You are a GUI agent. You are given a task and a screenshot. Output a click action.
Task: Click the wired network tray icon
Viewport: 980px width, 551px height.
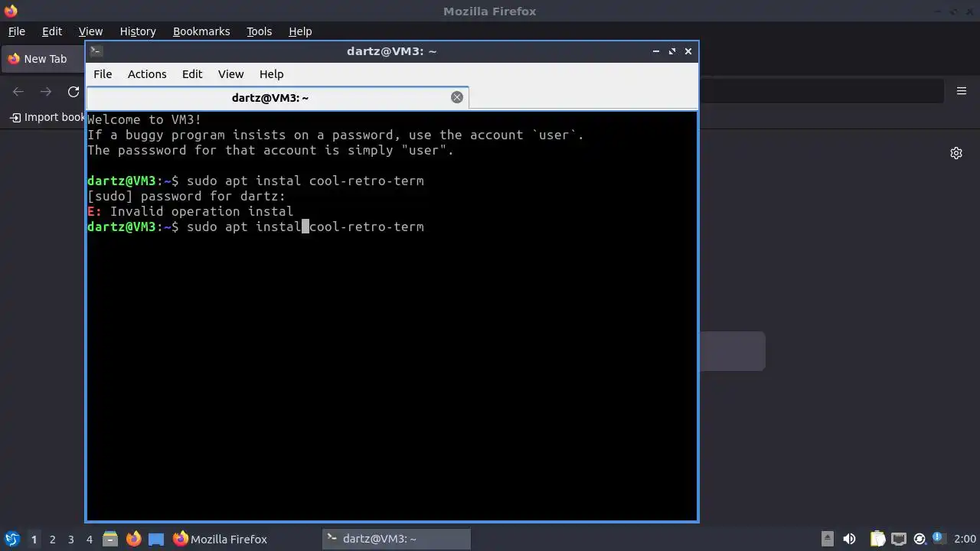point(899,539)
